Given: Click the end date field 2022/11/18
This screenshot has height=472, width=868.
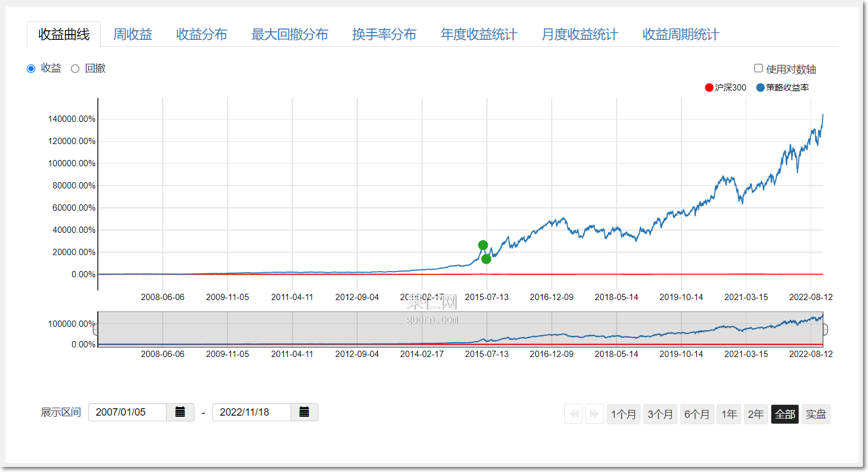Looking at the screenshot, I should pos(251,412).
